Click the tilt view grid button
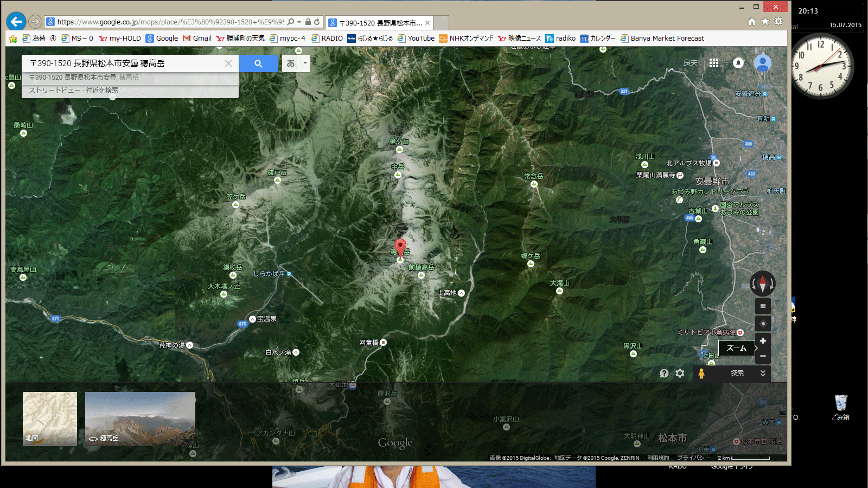The width and height of the screenshot is (868, 488). click(763, 306)
